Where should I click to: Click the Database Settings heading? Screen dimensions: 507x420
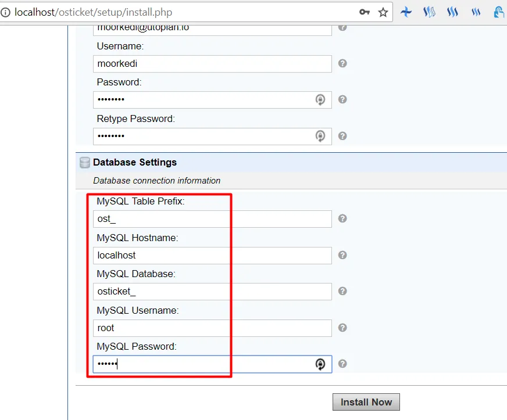(x=135, y=162)
